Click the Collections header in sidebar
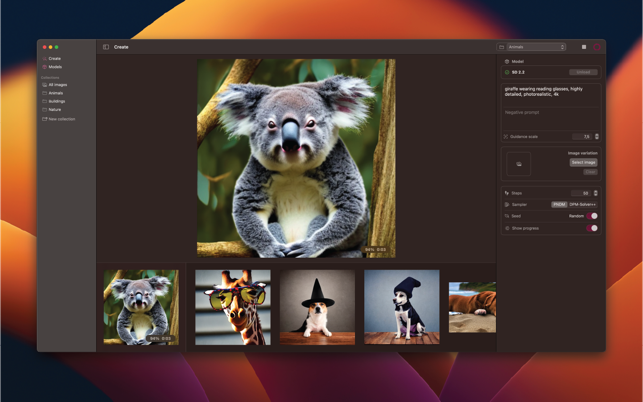The image size is (643, 402). click(x=50, y=78)
